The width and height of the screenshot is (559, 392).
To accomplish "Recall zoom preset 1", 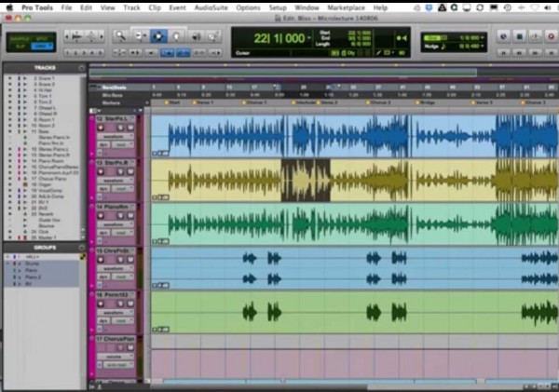I will pyautogui.click(x=69, y=53).
